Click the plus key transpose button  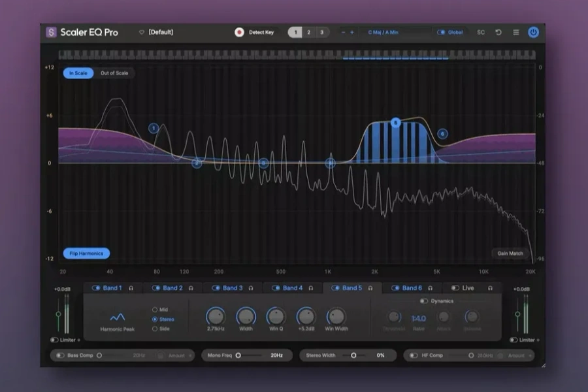[351, 32]
